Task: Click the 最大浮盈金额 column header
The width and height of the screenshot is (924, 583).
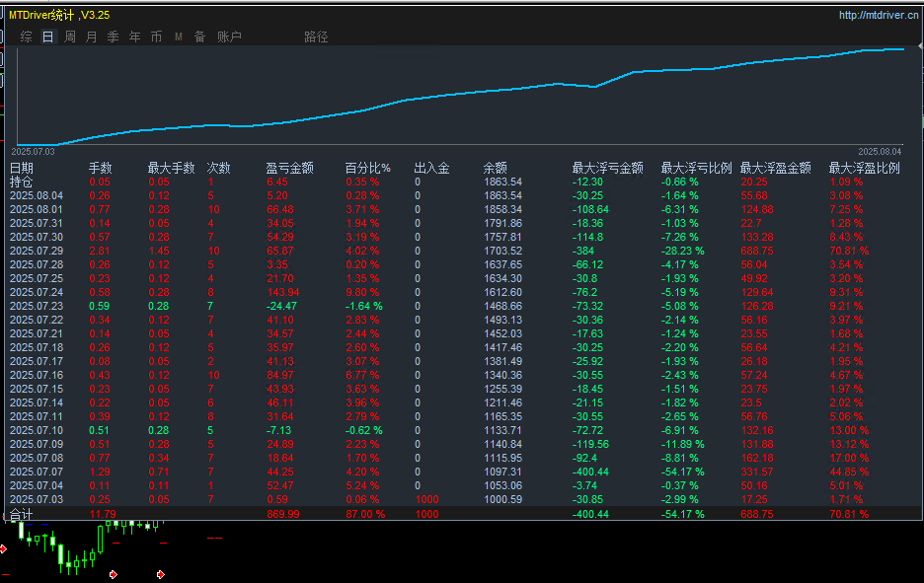Action: click(776, 168)
